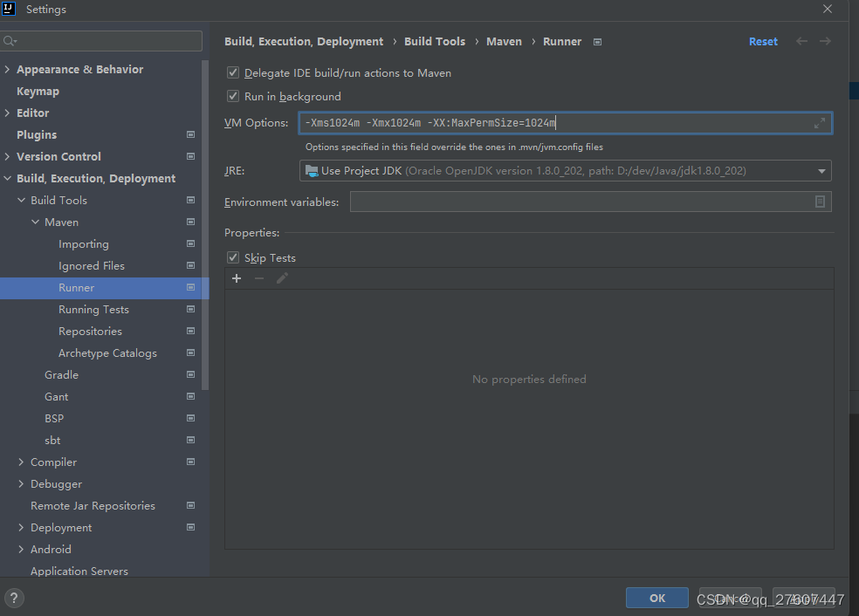Open Remote Jar Repositories page
Image resolution: width=859 pixels, height=616 pixels.
pyautogui.click(x=93, y=506)
